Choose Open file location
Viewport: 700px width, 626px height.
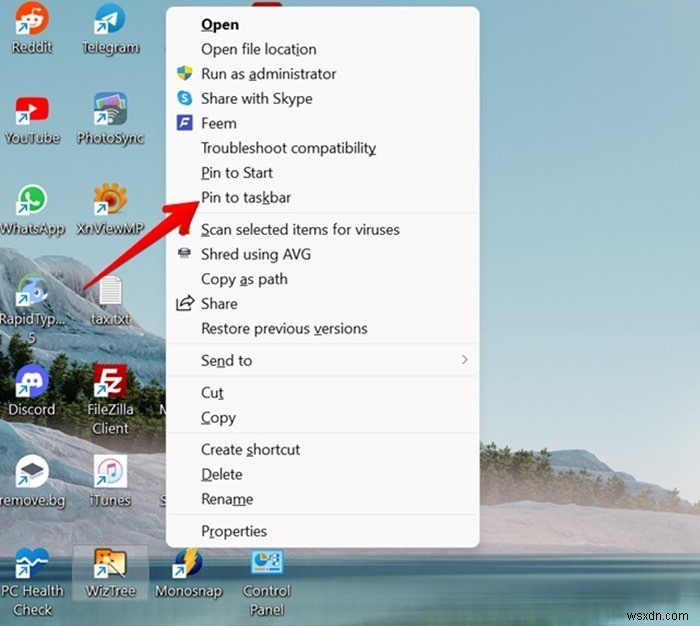[x=323, y=49]
